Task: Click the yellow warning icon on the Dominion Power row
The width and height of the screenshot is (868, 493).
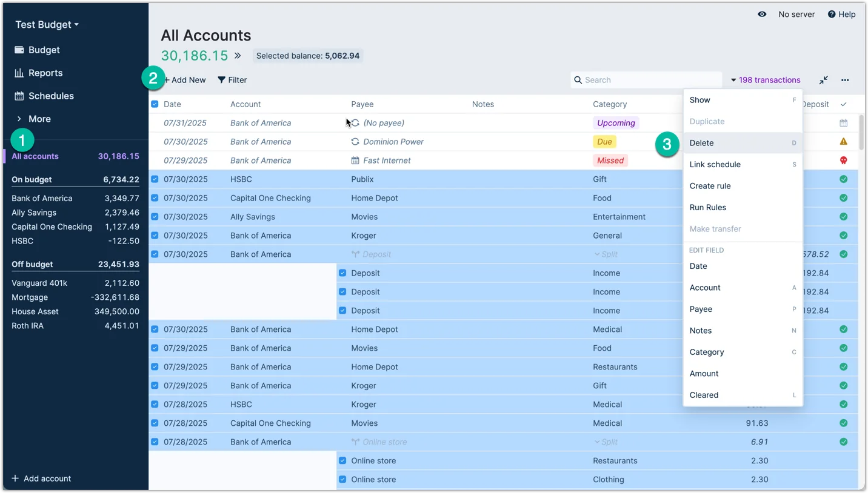Action: pyautogui.click(x=843, y=141)
